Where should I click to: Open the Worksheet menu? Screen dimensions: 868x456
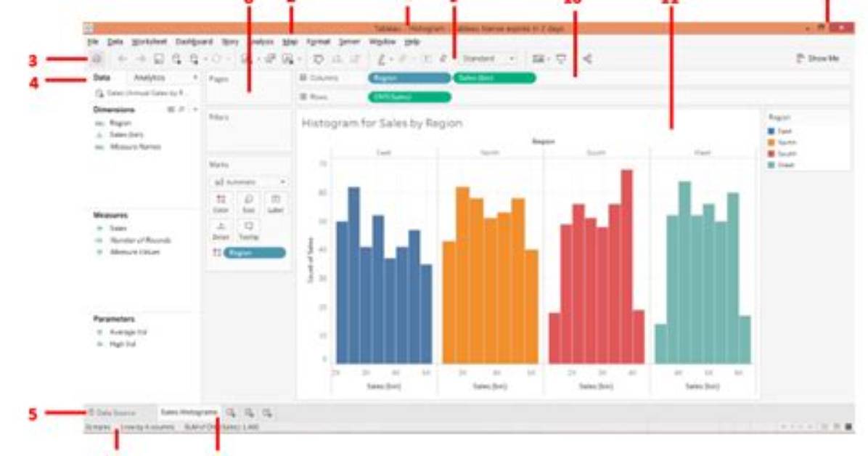(149, 41)
